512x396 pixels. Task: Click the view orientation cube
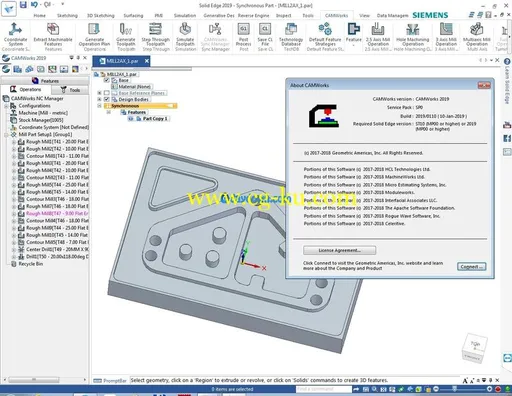click(475, 347)
